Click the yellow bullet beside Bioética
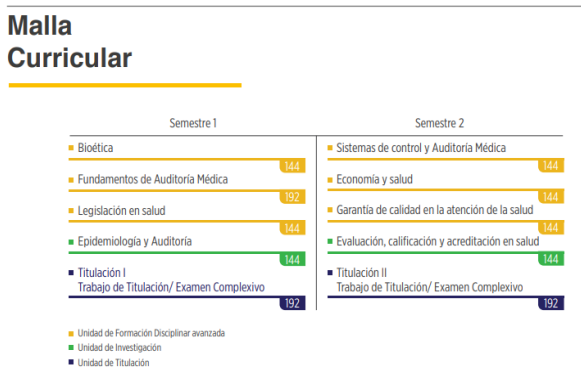This screenshot has height=387, width=581. pos(71,148)
